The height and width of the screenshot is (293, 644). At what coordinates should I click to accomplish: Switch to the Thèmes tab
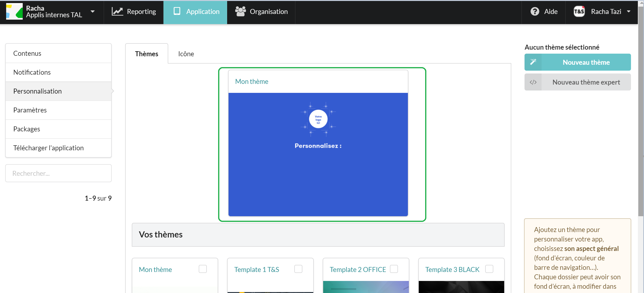tap(146, 54)
